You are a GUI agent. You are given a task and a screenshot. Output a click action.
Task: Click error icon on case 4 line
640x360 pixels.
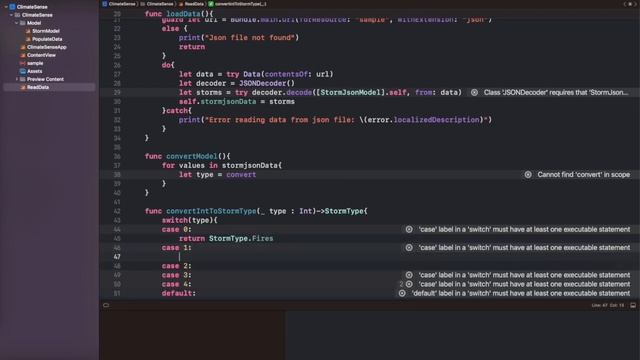(x=409, y=284)
